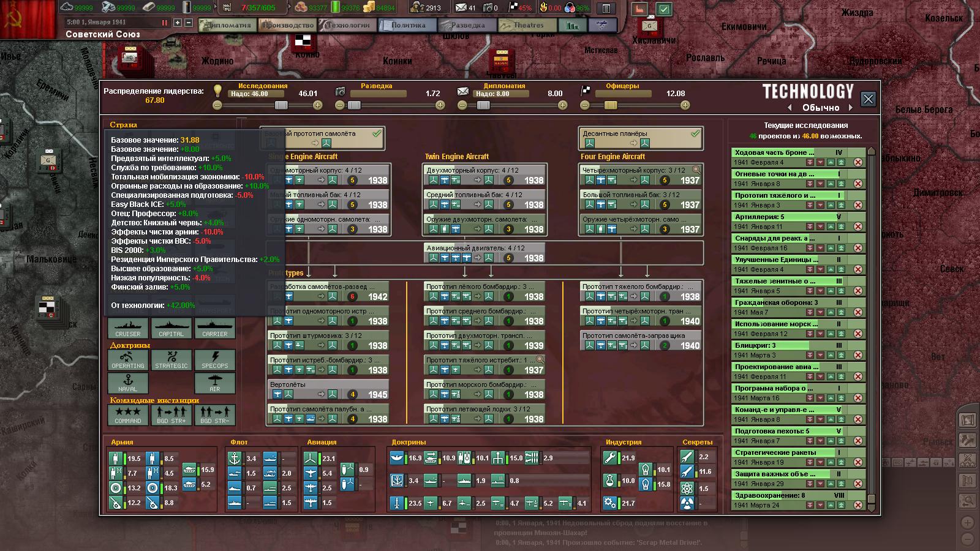Move Гражданская оборона: 3 to queue top
This screenshot has width=980, height=551.
pyautogui.click(x=842, y=312)
